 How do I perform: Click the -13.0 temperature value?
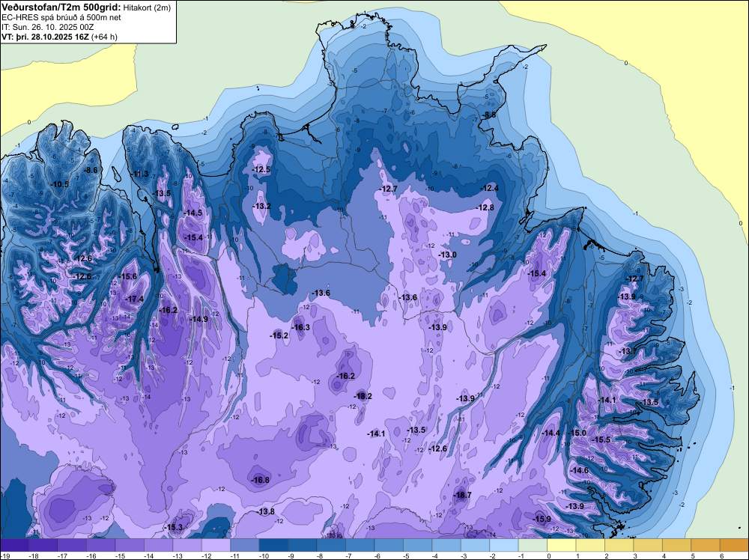point(448,255)
